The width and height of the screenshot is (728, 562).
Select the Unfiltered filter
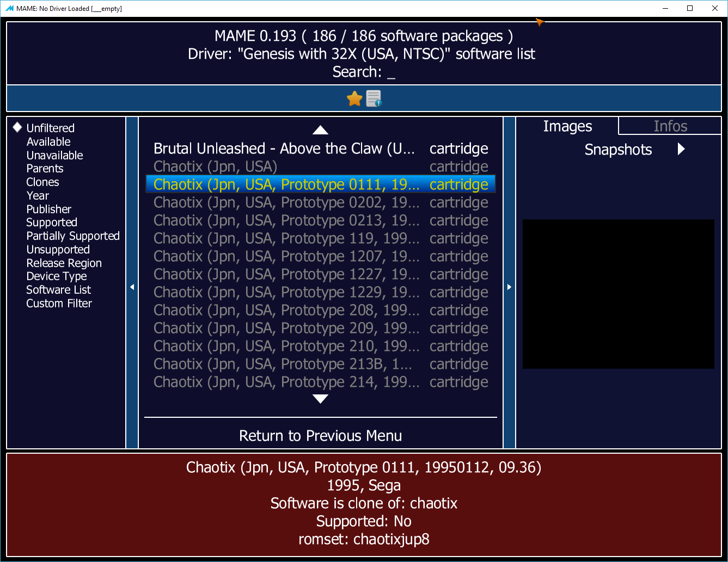pos(50,128)
